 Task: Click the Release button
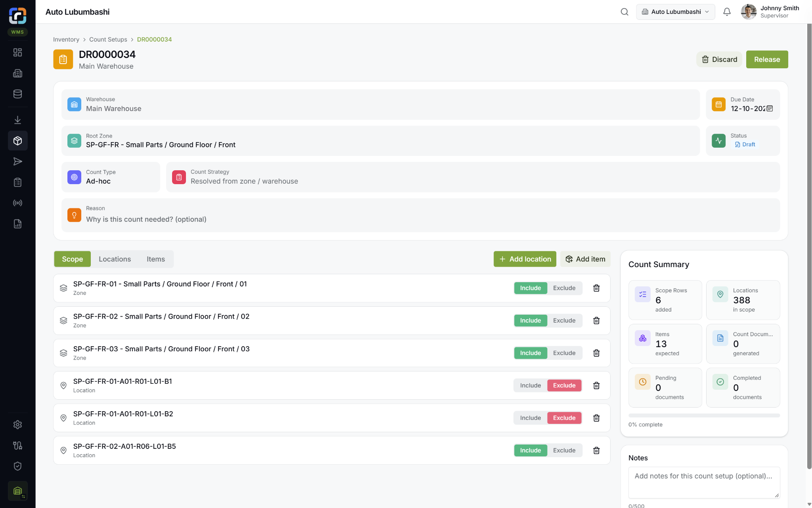[767, 60]
